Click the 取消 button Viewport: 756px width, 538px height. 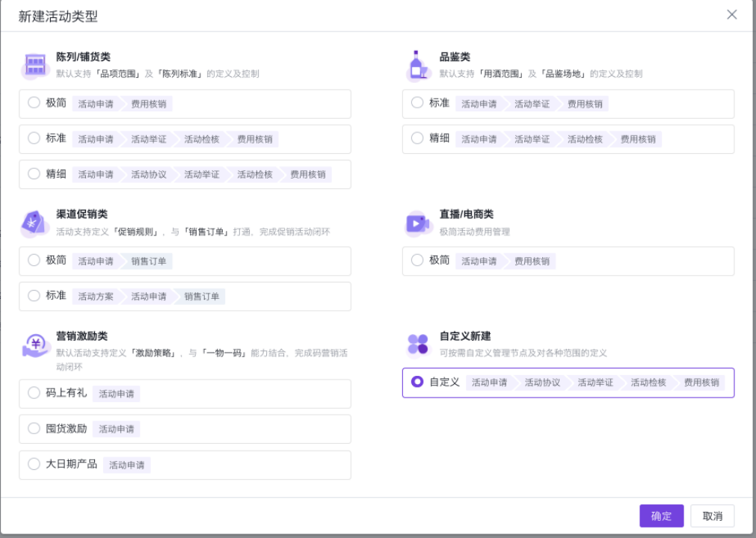point(712,516)
